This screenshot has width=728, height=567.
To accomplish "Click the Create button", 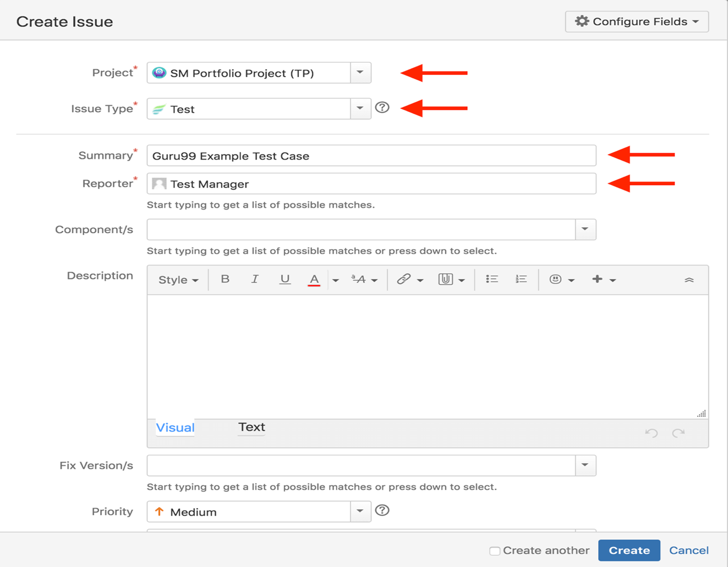I will 629,551.
